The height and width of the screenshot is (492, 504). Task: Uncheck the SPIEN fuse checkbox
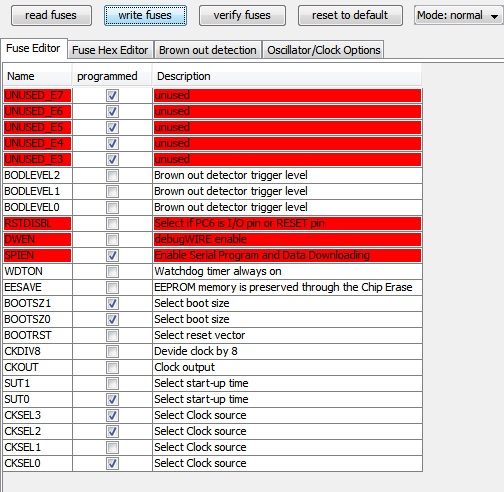click(x=112, y=255)
